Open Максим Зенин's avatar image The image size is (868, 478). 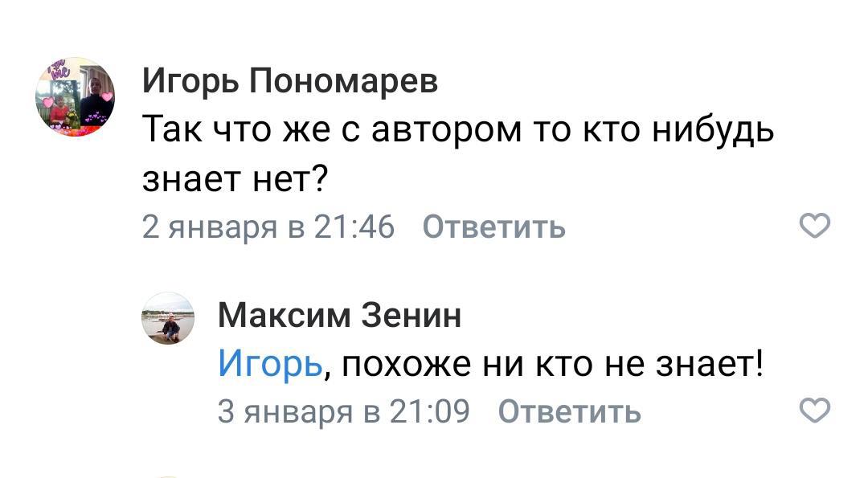point(169,319)
